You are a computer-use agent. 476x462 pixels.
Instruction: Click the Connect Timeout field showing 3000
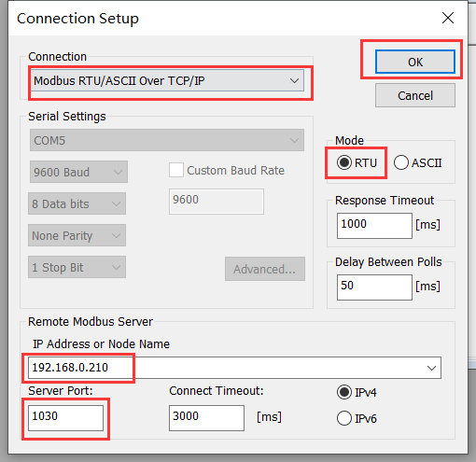point(206,418)
